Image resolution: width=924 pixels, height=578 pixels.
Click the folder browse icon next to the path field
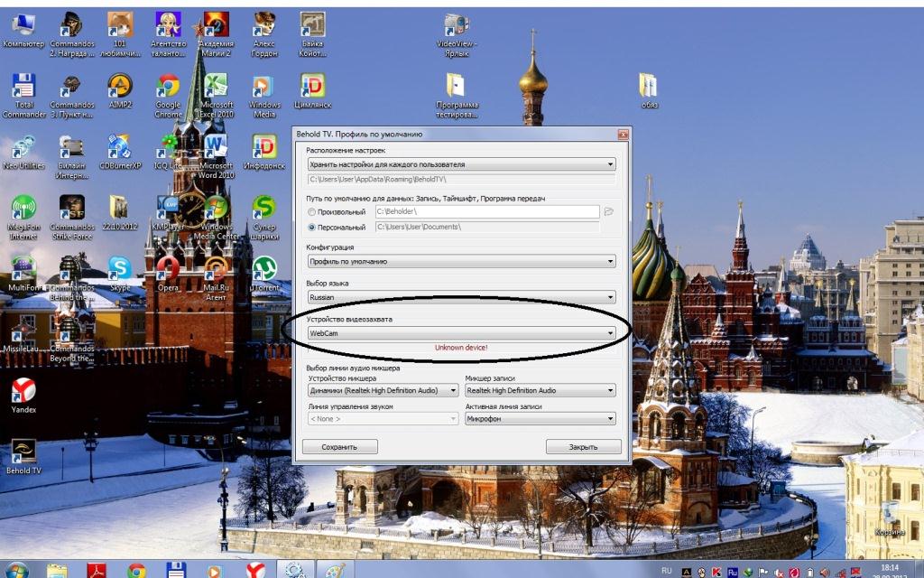coord(607,211)
